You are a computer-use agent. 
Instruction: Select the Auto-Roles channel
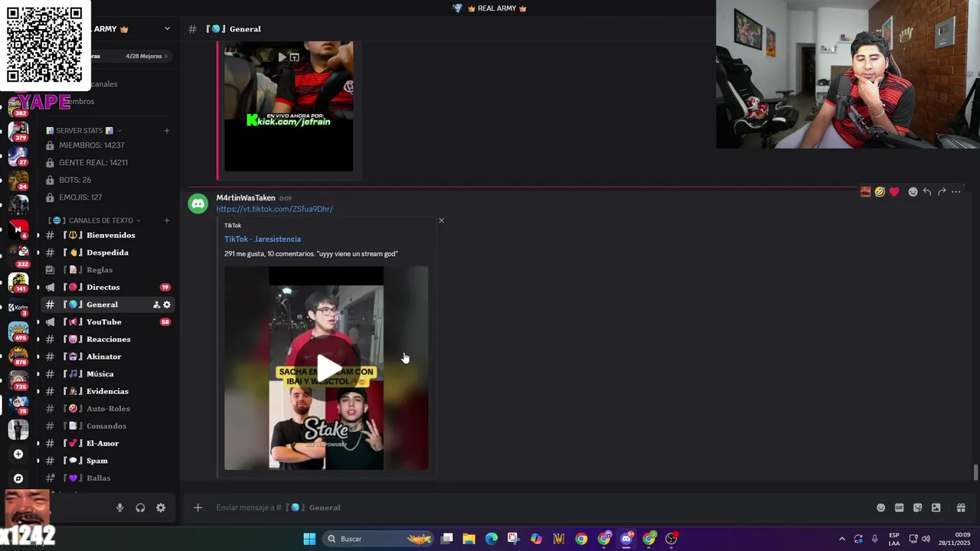(107, 409)
